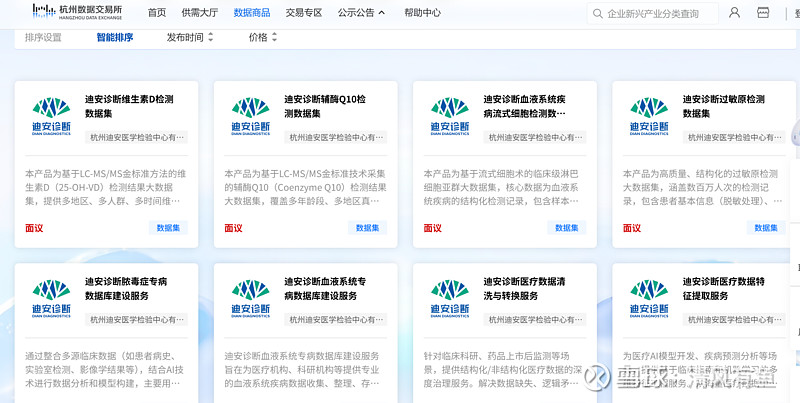Click description starting 针对临床科研、药品上市后监测
This screenshot has width=800, height=403.
[505, 369]
